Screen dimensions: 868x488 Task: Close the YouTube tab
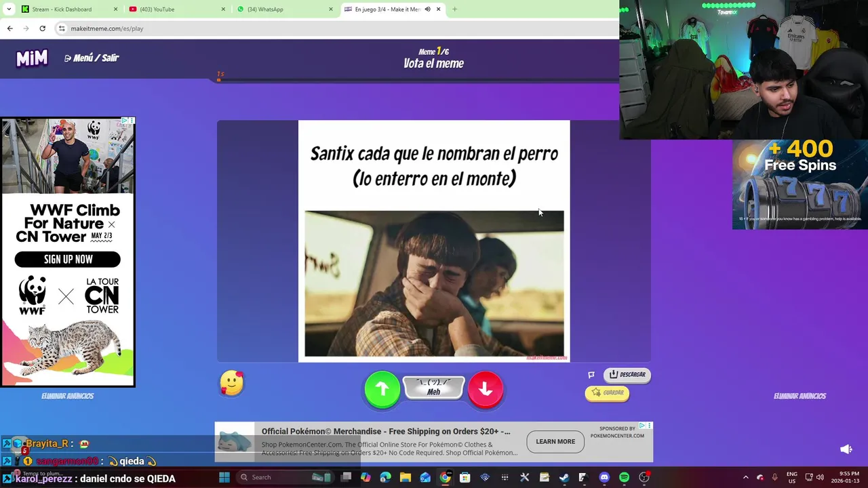coord(223,9)
